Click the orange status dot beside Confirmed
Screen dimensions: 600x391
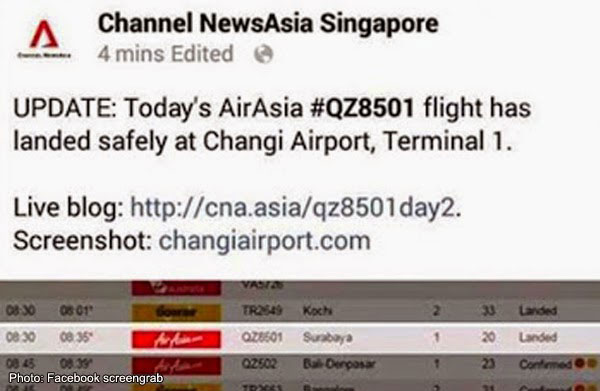point(592,363)
